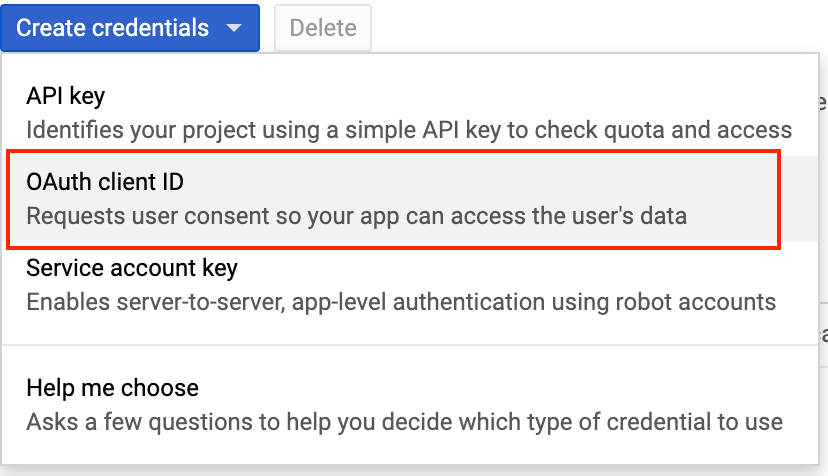Select the API key menu option
This screenshot has height=476, width=828.
410,113
